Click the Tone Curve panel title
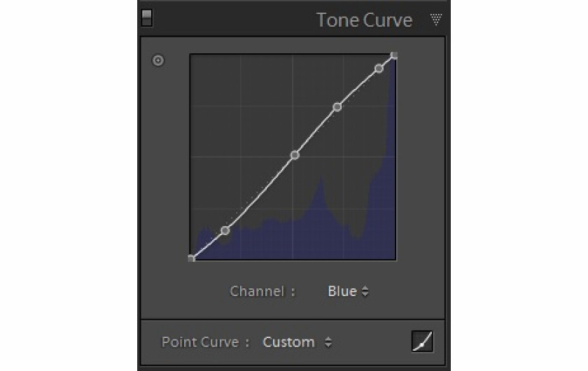The height and width of the screenshot is (371, 588). point(364,20)
